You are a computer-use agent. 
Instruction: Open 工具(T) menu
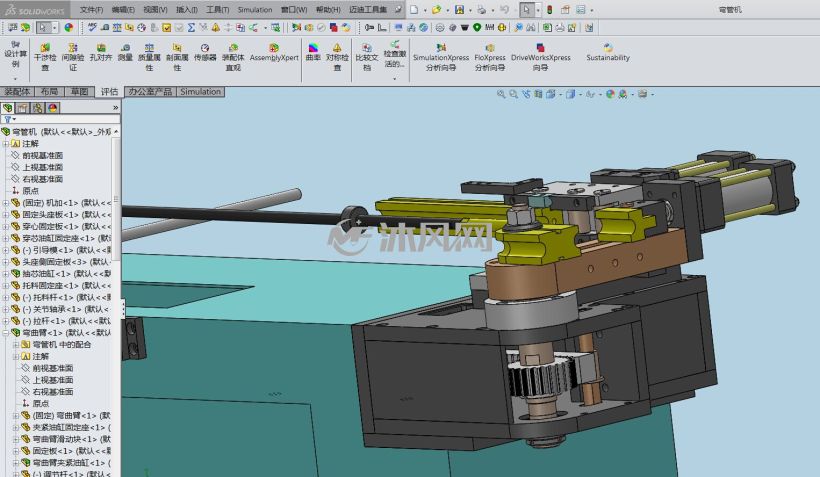(x=218, y=9)
